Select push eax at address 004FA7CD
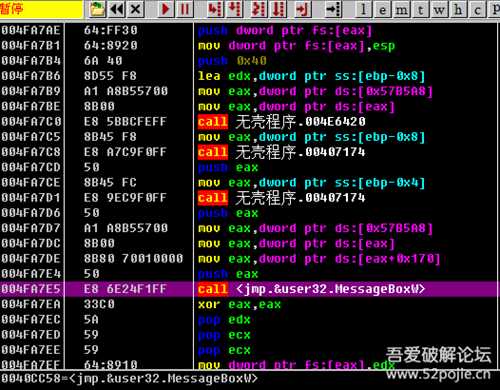Screen dimensions: 500x390 tap(228, 167)
